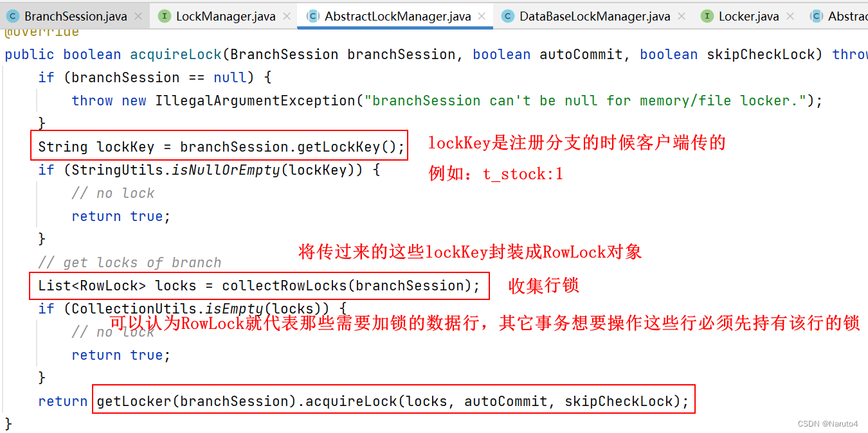Image resolution: width=868 pixels, height=433 pixels.
Task: Click the DataBaseLockManager.java class icon
Action: (508, 16)
